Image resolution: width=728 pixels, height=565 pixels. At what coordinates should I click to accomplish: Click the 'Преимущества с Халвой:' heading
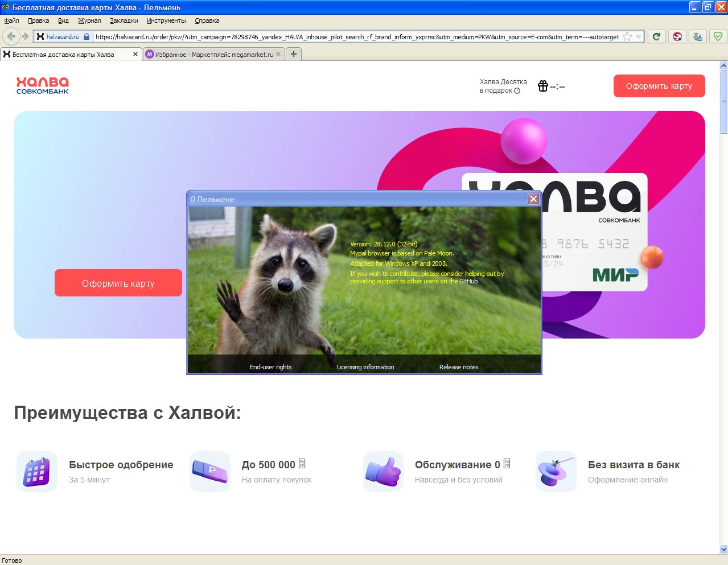pyautogui.click(x=127, y=413)
